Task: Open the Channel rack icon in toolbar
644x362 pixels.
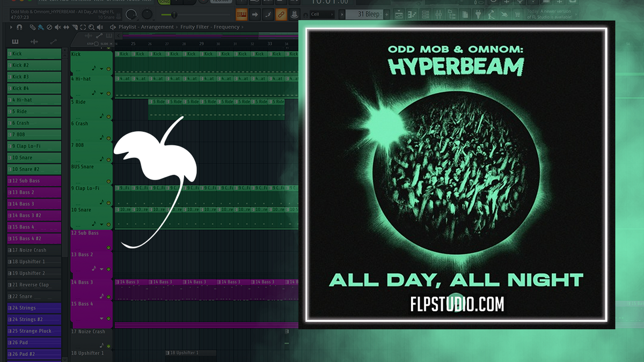Action: coord(425,15)
